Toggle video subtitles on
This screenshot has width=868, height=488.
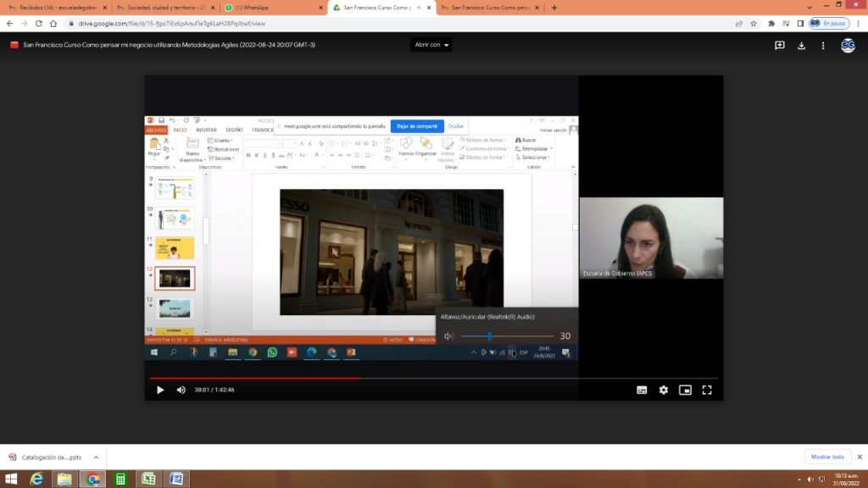point(642,390)
